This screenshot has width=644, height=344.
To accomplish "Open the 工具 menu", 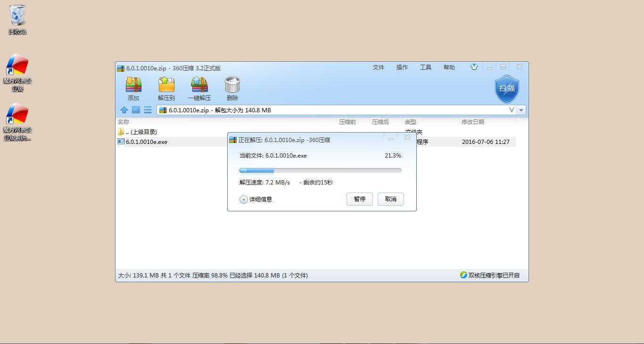I will [x=426, y=67].
